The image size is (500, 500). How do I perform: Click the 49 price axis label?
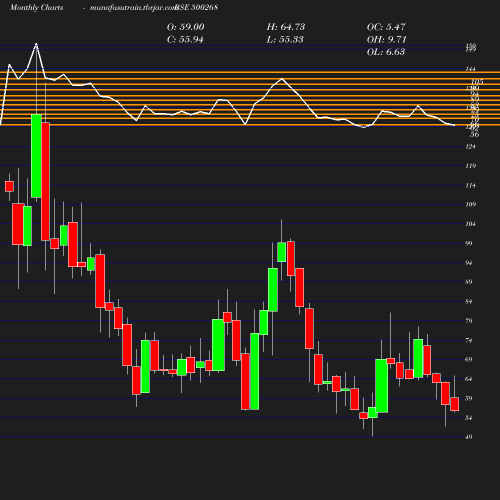click(x=469, y=437)
